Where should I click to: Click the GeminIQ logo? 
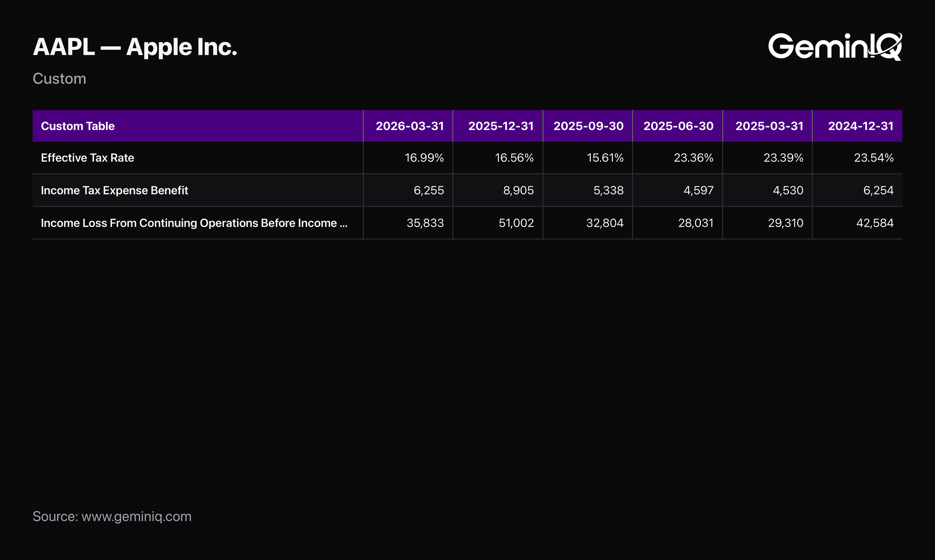(835, 46)
